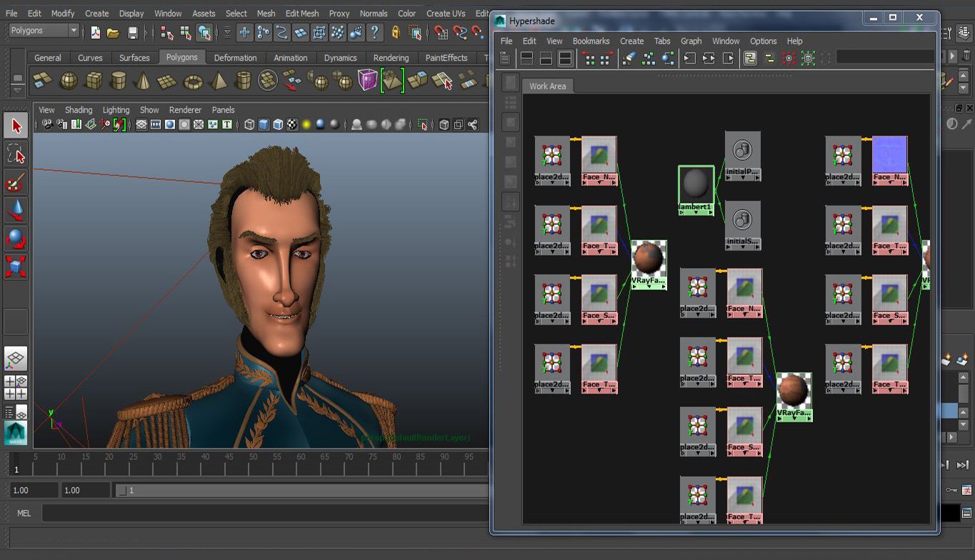Screen dimensions: 975x560
Task: Click the MEL script language label
Action: tap(24, 514)
